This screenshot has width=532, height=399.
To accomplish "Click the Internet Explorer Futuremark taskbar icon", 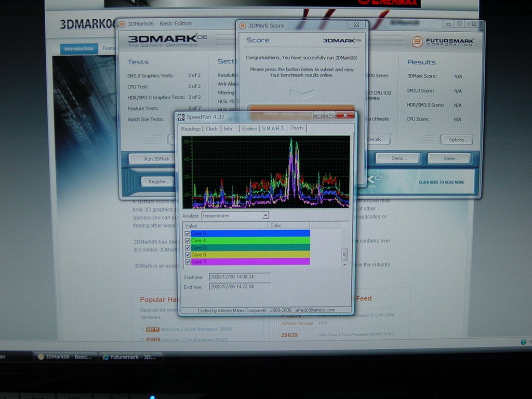I will pos(106,357).
